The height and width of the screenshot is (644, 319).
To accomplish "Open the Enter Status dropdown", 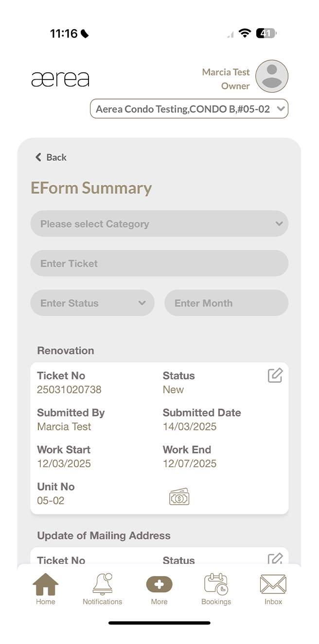I will pyautogui.click(x=92, y=303).
